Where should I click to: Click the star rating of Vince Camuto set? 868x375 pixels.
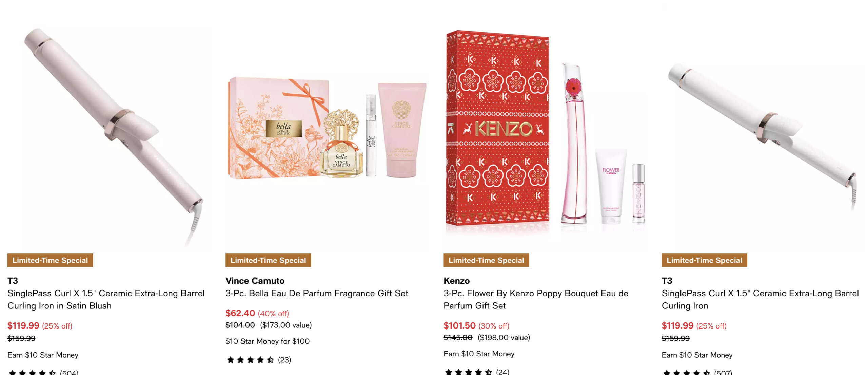pos(250,360)
